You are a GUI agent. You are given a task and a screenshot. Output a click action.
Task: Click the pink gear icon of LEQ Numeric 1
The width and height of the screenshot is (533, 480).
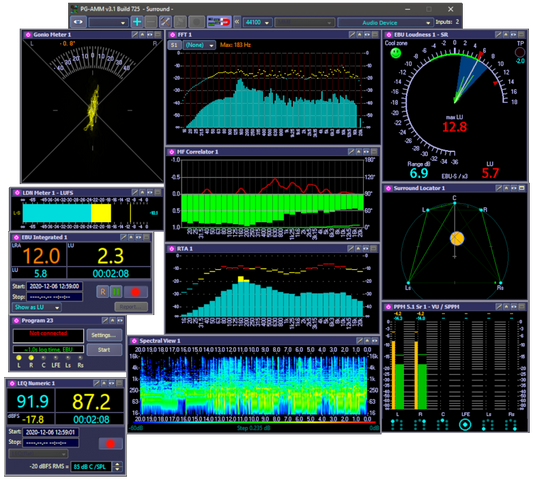(12, 383)
